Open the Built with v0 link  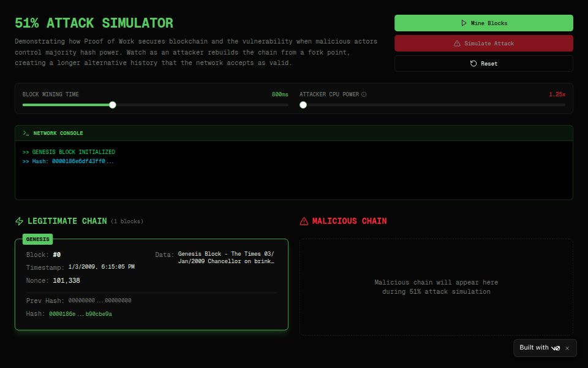click(x=540, y=348)
